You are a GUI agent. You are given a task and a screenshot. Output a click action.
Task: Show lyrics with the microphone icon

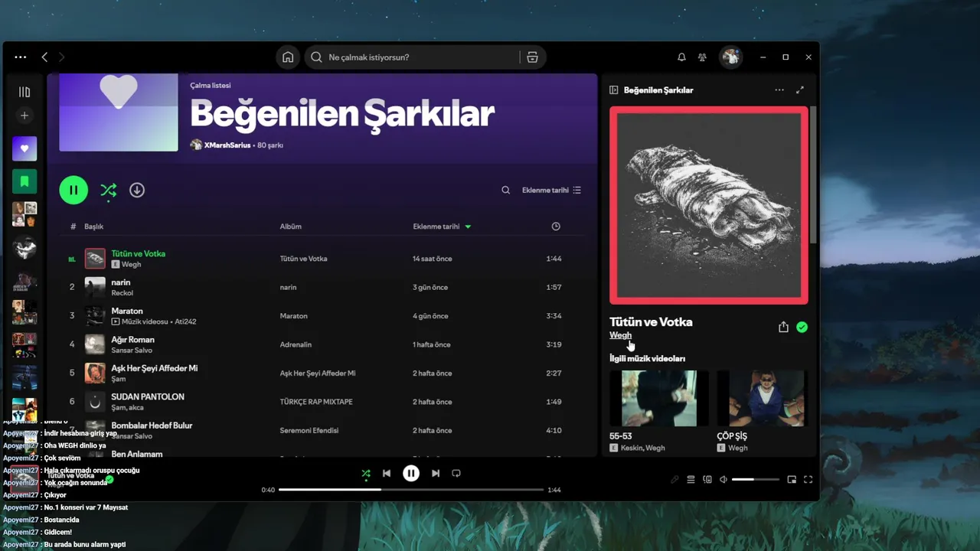(675, 480)
